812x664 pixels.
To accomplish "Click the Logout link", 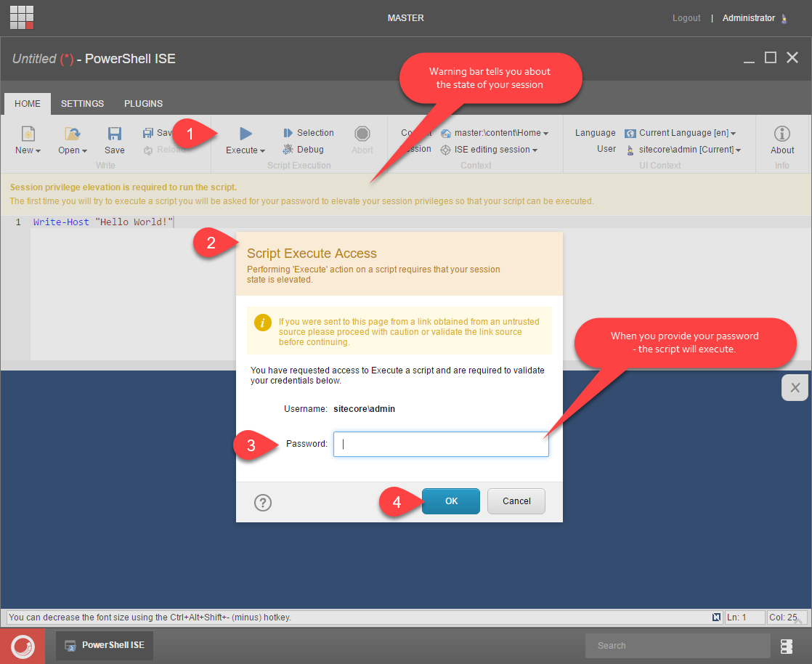I will (x=686, y=18).
